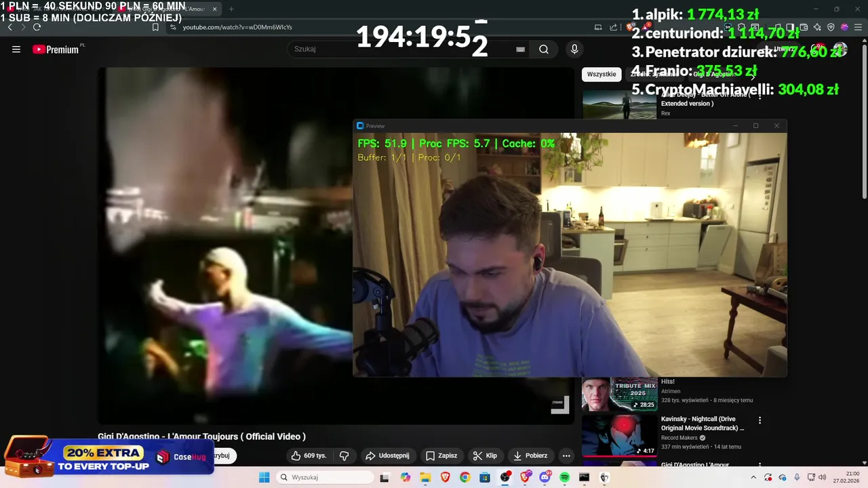Open Google Chrome from the taskbar
Image resolution: width=868 pixels, height=488 pixels.
click(x=465, y=477)
